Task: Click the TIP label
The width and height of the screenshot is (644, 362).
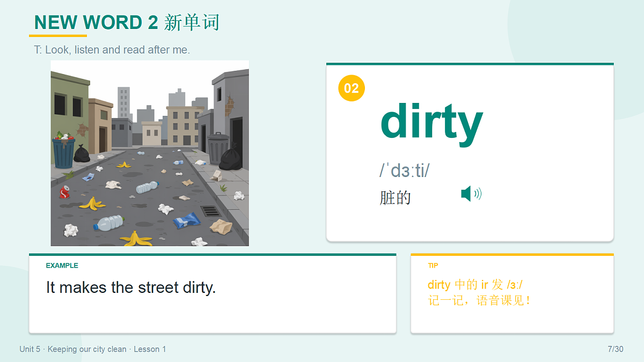Action: (x=433, y=265)
